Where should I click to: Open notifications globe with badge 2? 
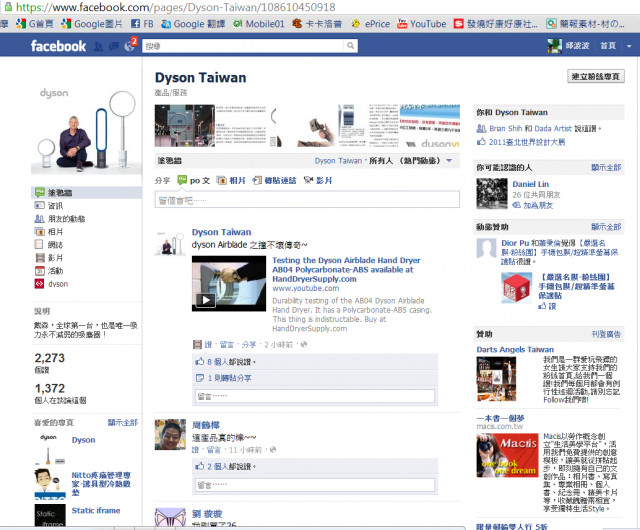click(130, 46)
